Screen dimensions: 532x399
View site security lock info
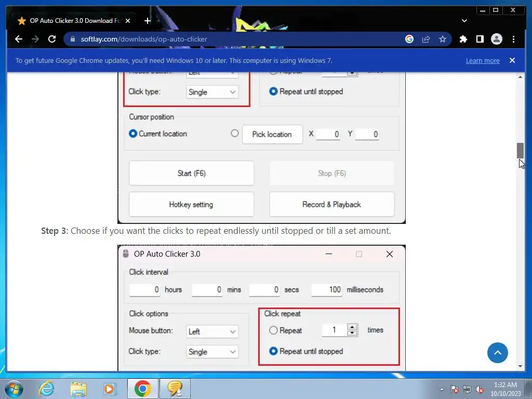coord(72,39)
